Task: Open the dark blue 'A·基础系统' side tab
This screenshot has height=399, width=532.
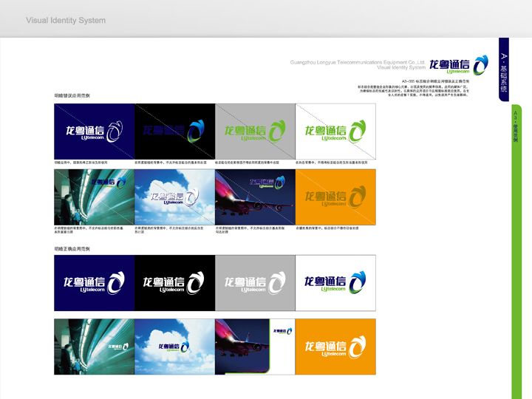Action: point(504,69)
